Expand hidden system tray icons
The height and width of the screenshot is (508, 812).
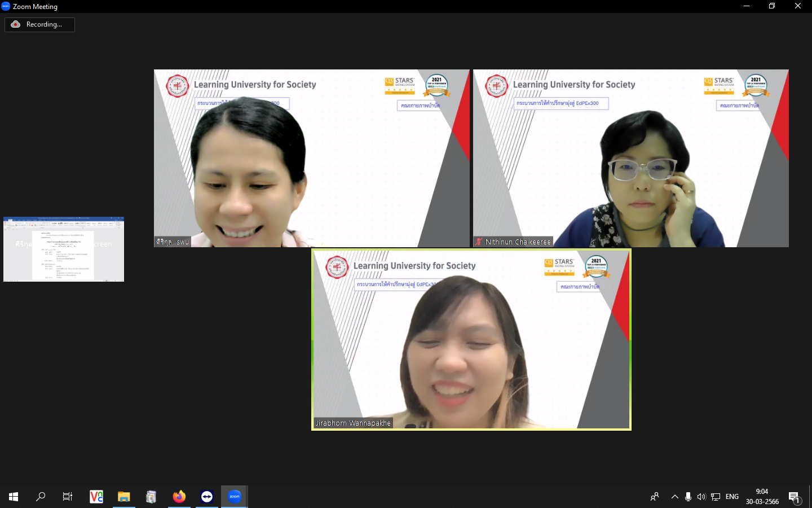click(674, 497)
